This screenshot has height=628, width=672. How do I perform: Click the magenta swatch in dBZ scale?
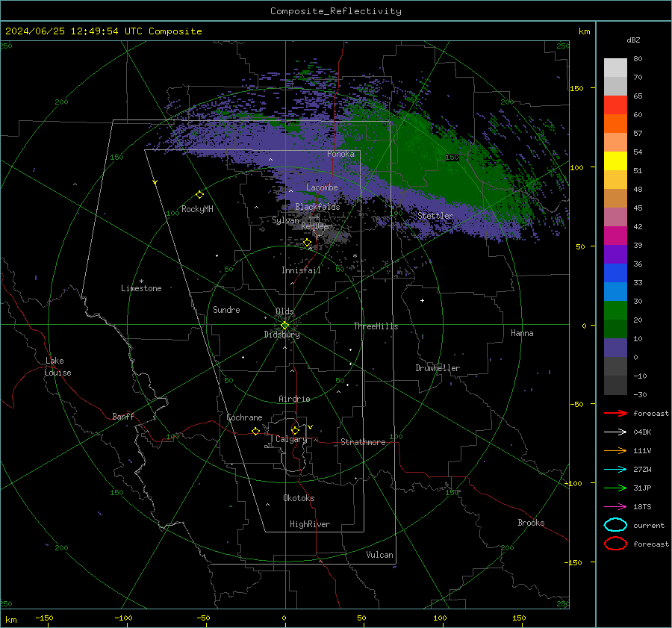[x=615, y=236]
